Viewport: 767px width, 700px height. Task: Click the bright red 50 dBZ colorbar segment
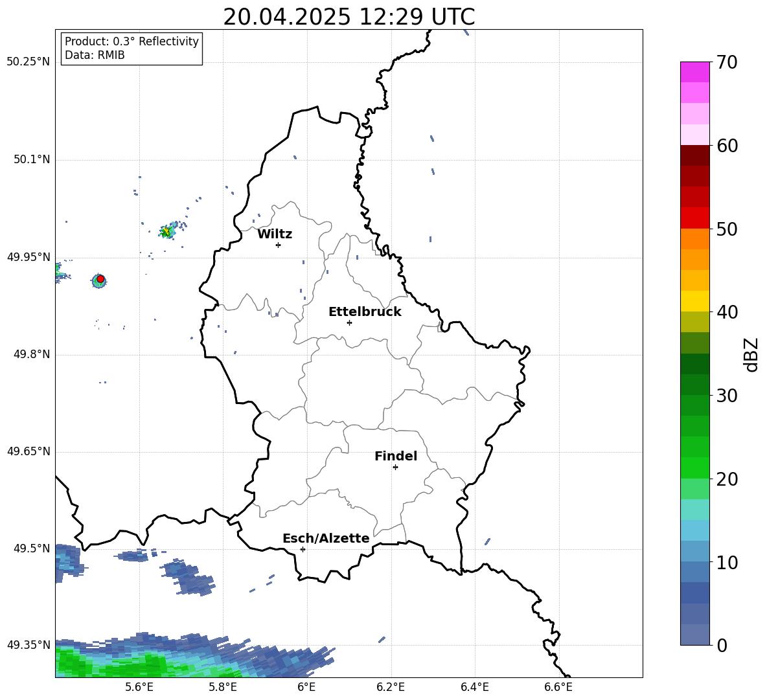click(694, 218)
